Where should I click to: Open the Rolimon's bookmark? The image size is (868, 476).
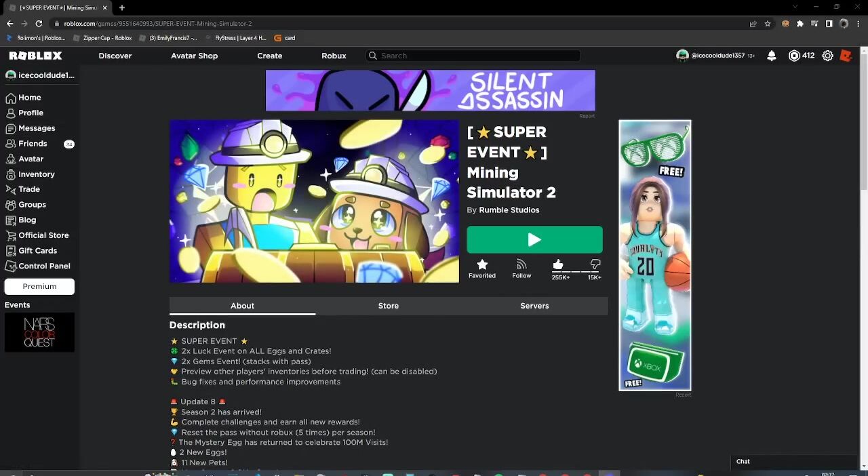[x=36, y=38]
